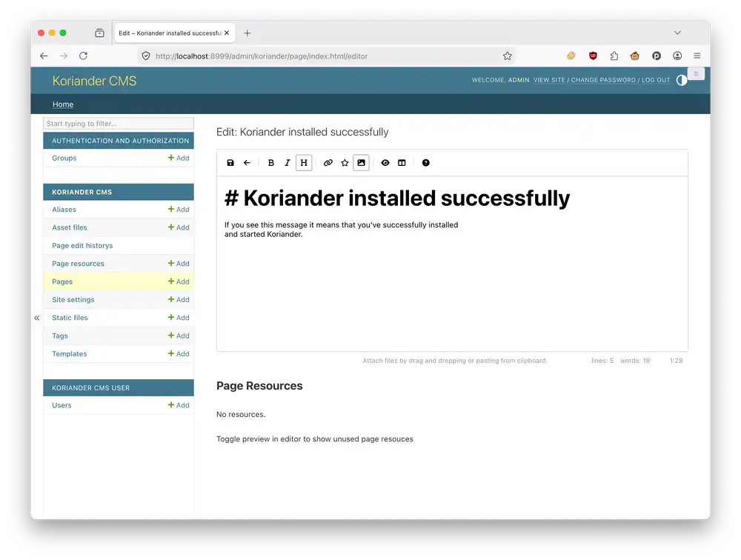Open editor help question mark icon
Viewport: 741px width, 560px height.
pyautogui.click(x=426, y=162)
